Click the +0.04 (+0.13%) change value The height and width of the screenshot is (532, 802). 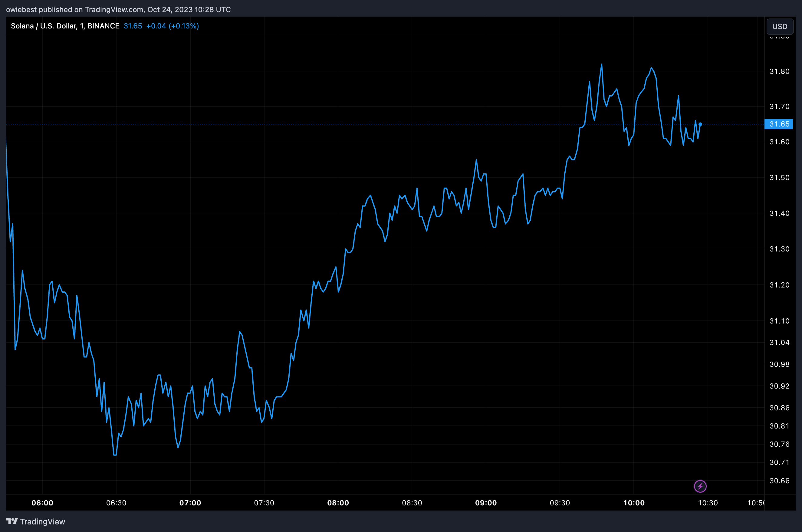[172, 26]
